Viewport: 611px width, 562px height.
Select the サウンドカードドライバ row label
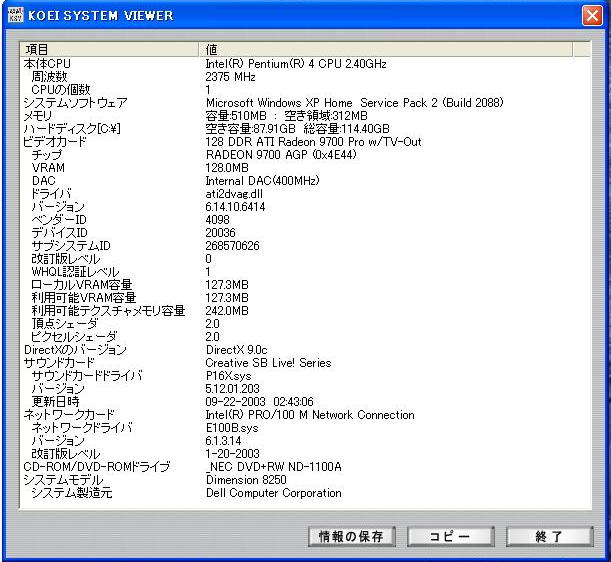coord(87,376)
